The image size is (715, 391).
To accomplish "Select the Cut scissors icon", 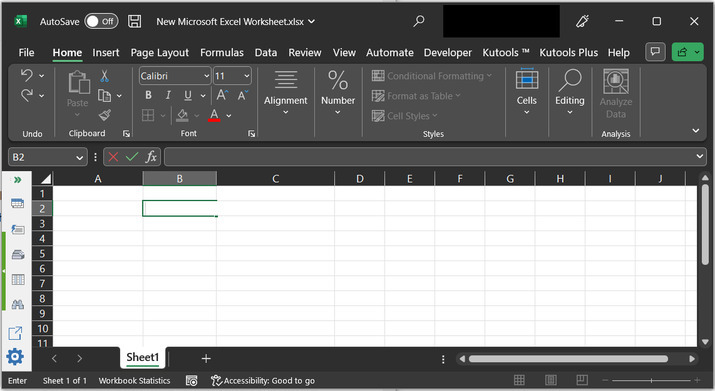I will click(104, 76).
